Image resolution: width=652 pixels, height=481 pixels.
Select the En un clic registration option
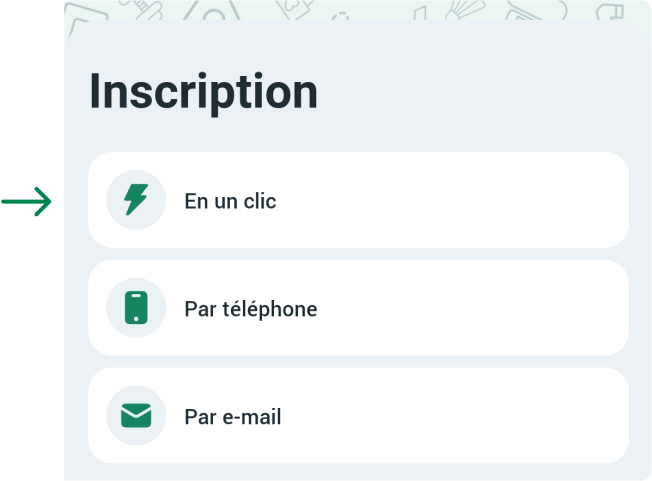point(358,200)
